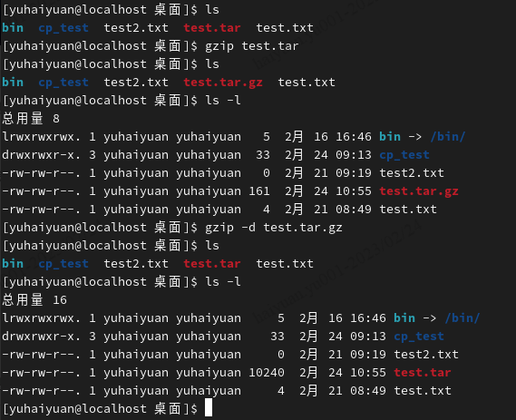Click the red test.tar name in the final listing
The height and width of the screenshot is (420, 516).
[x=423, y=373]
